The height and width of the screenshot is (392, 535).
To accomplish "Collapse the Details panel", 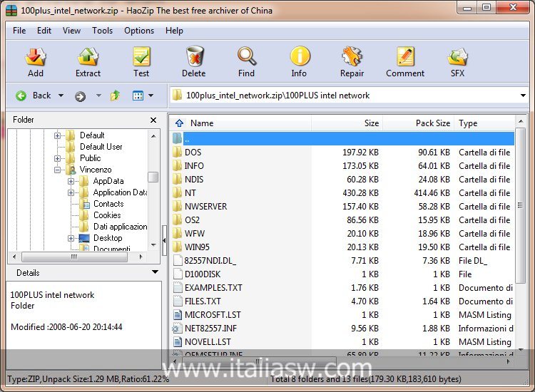I will point(155,272).
